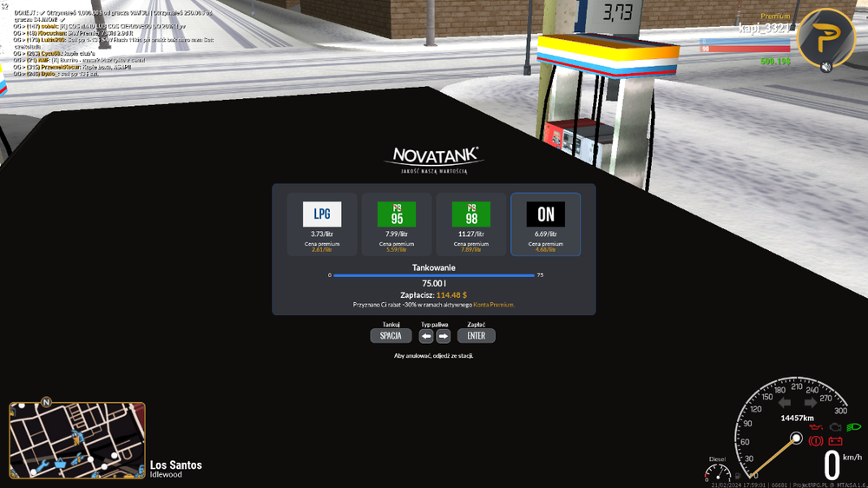Click the shopping basket blip on minimap

pyautogui.click(x=61, y=463)
